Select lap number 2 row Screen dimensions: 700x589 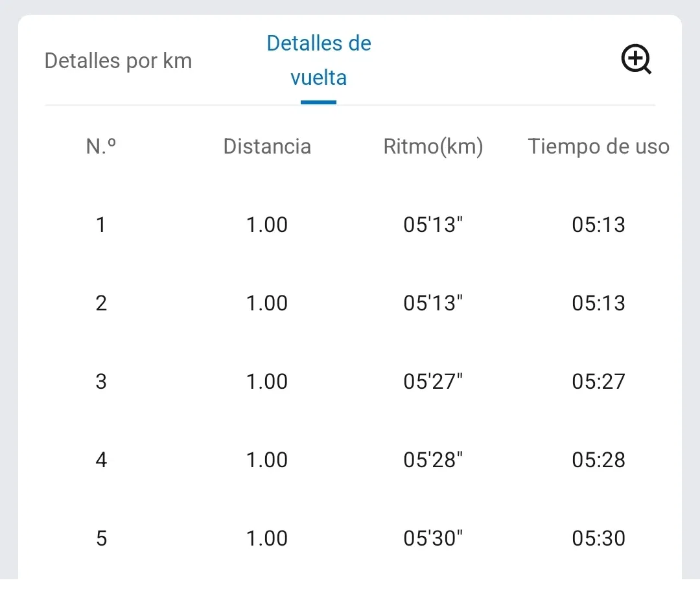click(101, 303)
